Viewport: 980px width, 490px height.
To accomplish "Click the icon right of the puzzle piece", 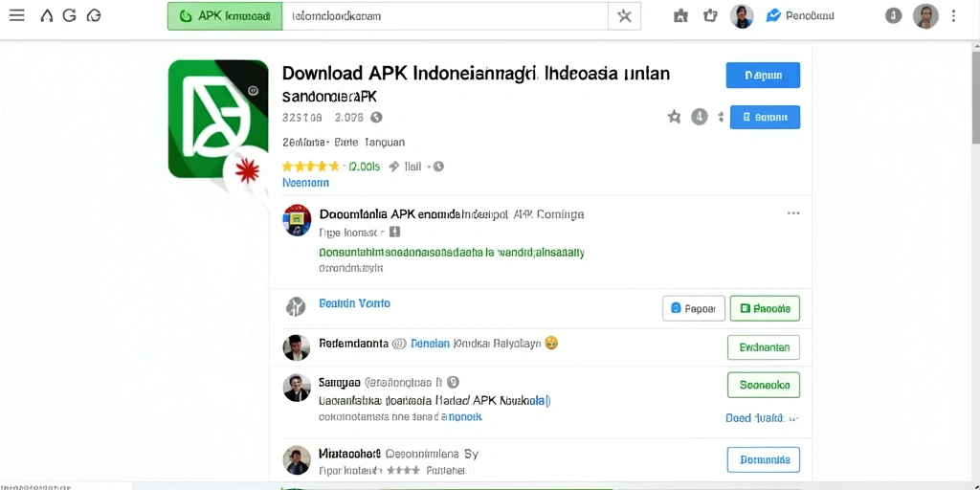I will 710,15.
